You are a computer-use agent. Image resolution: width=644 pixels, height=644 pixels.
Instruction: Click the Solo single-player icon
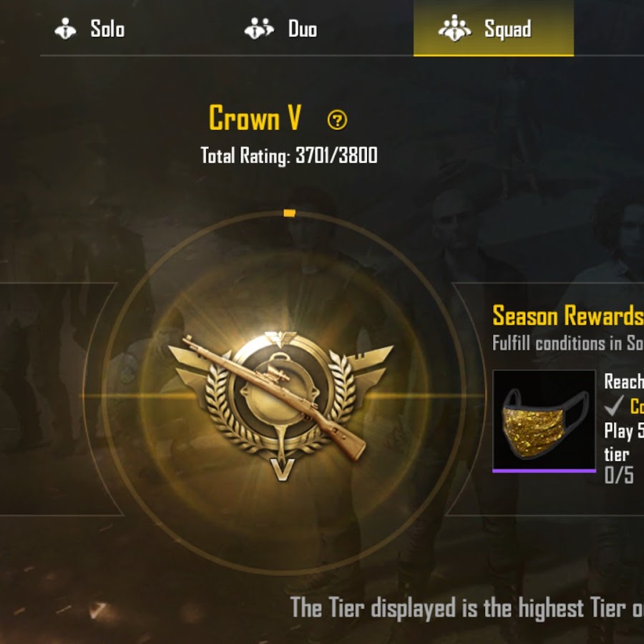coord(65,29)
